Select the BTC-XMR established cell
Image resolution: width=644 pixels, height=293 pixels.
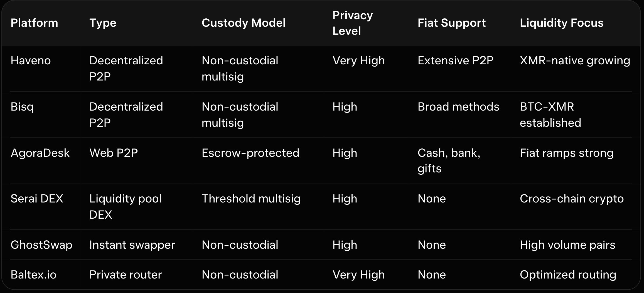pos(550,114)
